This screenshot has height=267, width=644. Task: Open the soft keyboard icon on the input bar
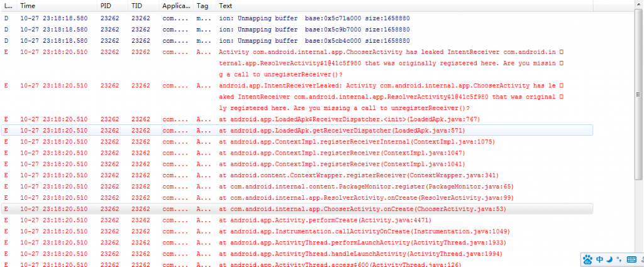click(x=631, y=259)
